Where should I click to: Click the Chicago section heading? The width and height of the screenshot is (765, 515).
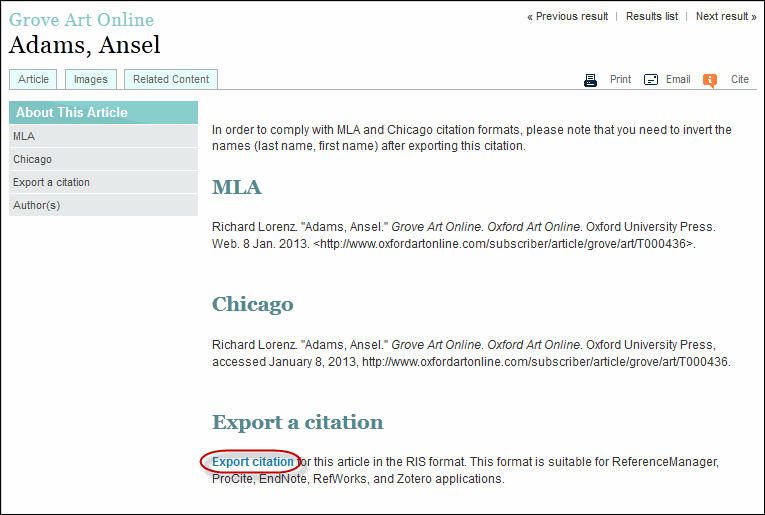point(253,305)
